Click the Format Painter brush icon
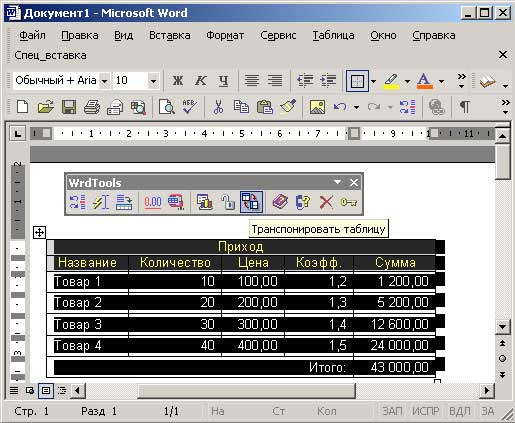 [288, 107]
